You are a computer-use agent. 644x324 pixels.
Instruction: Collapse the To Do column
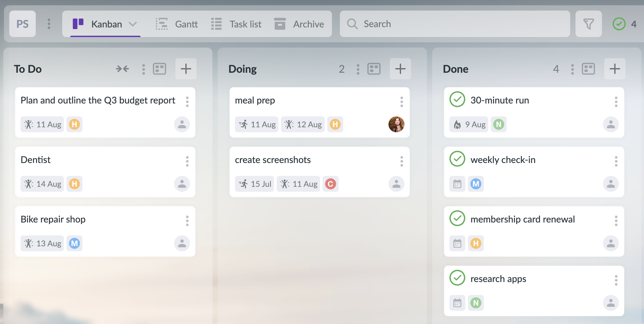coord(122,69)
